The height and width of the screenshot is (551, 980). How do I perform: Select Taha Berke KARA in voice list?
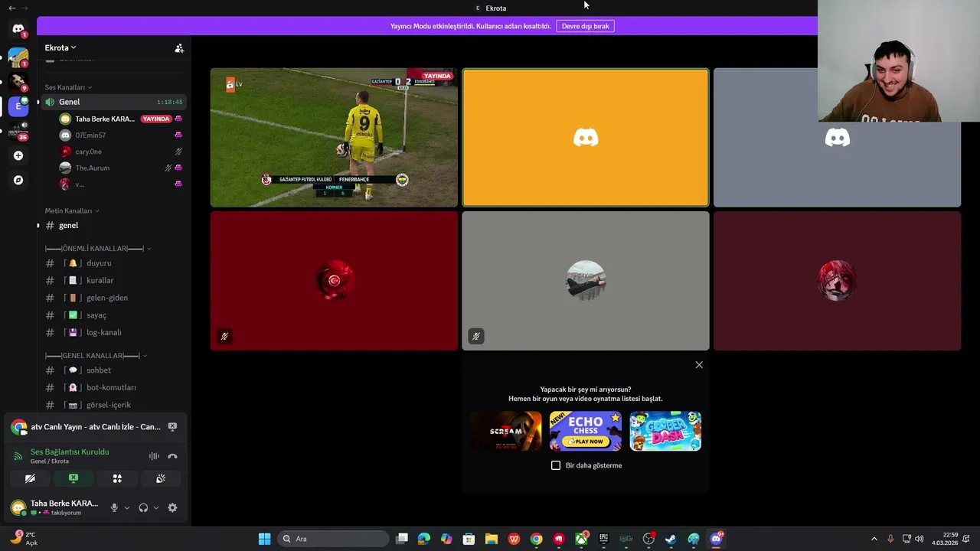tap(121, 119)
